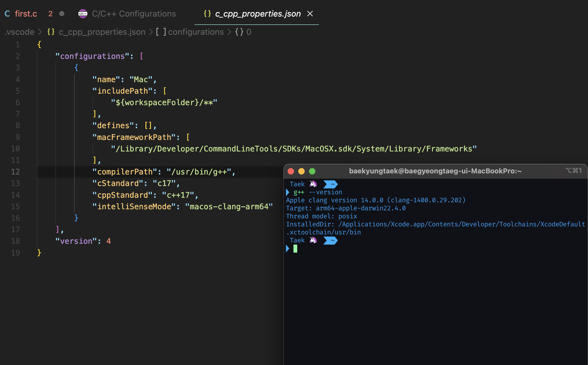Click the "configurations" key text
Screen dimensions: 588x365
tap(92, 56)
